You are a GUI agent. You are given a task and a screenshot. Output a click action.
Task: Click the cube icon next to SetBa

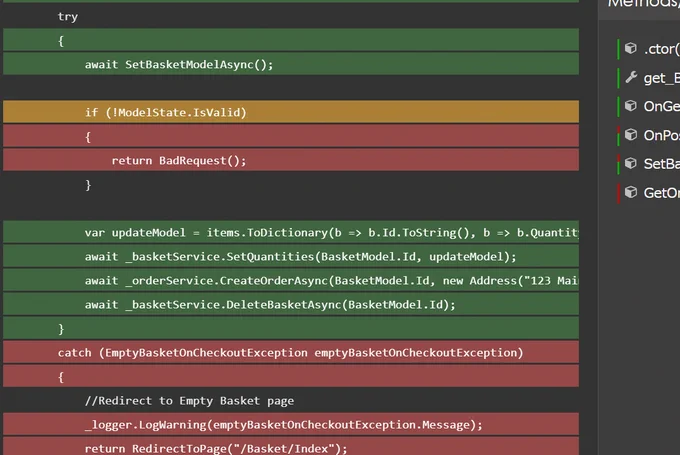point(631,164)
